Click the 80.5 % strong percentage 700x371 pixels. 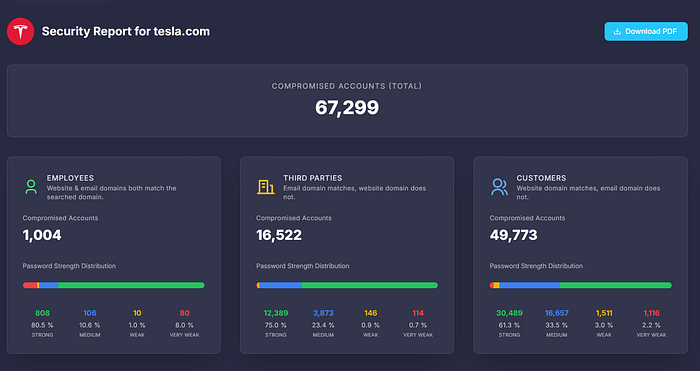pyautogui.click(x=42, y=325)
